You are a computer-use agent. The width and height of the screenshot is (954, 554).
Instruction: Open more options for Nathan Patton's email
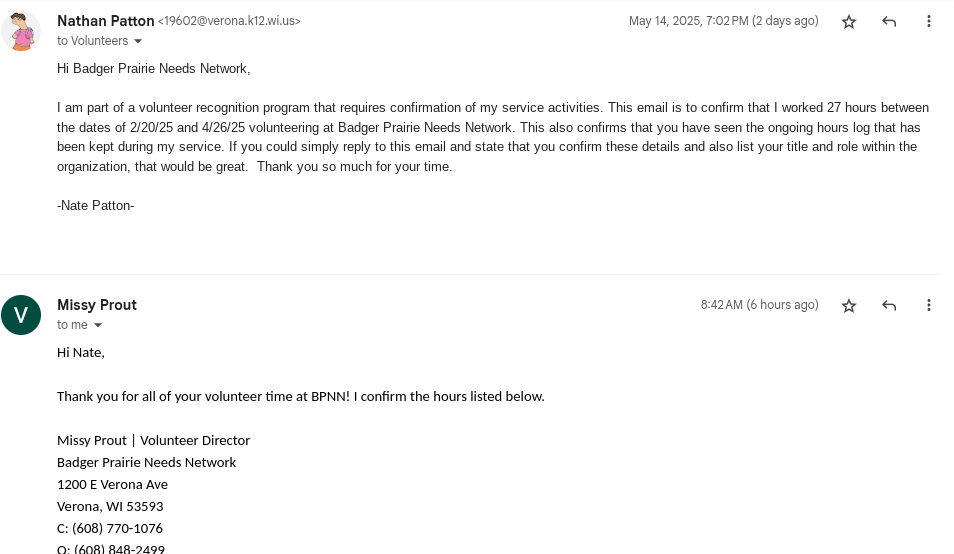point(929,22)
